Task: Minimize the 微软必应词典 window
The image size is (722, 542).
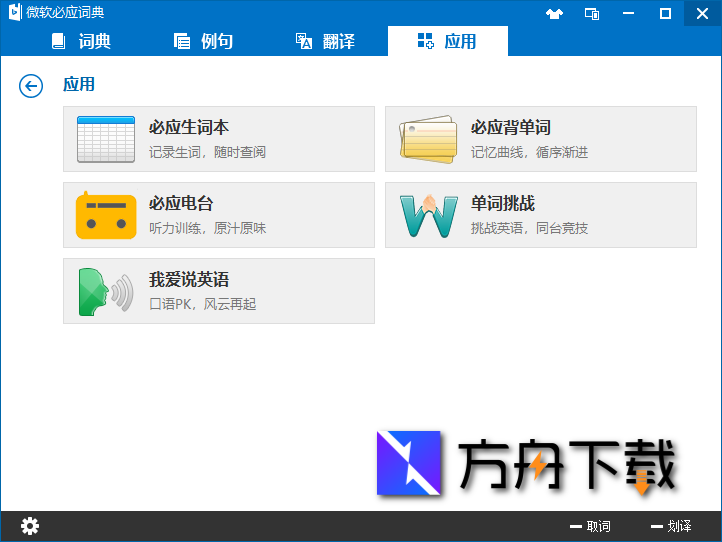Action: [x=629, y=13]
